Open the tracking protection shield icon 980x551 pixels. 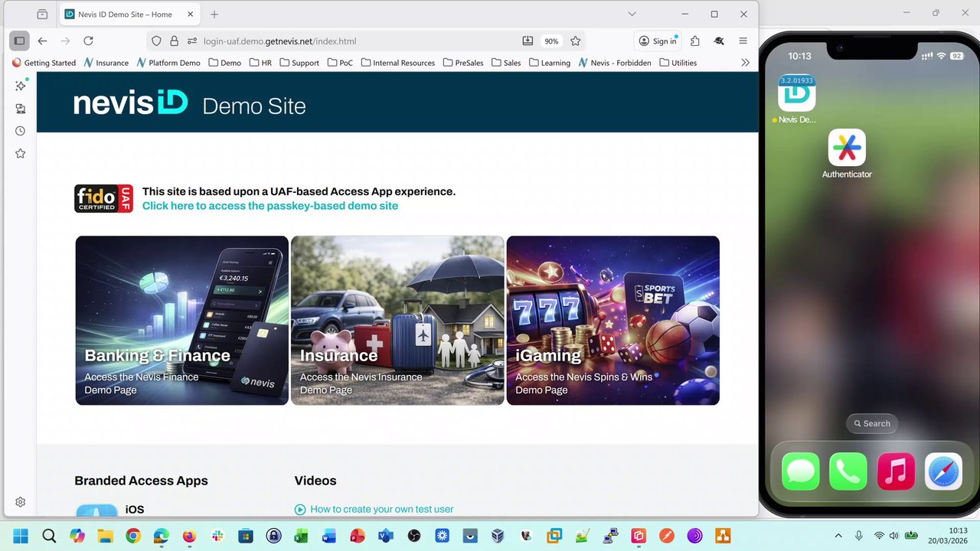[156, 41]
